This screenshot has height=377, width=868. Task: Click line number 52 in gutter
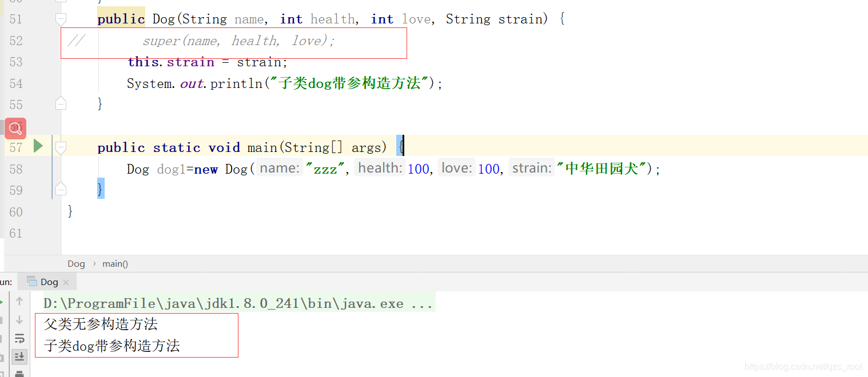(x=16, y=41)
